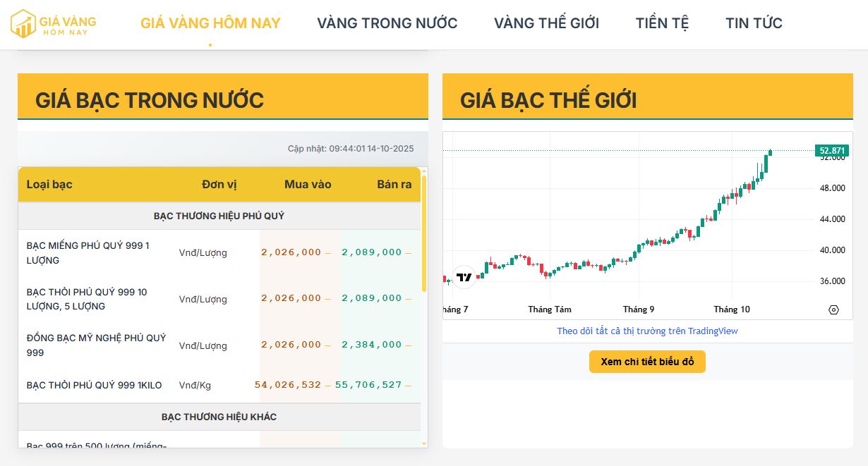Open chart settings hexagon icon
868x466 pixels.
[833, 309]
